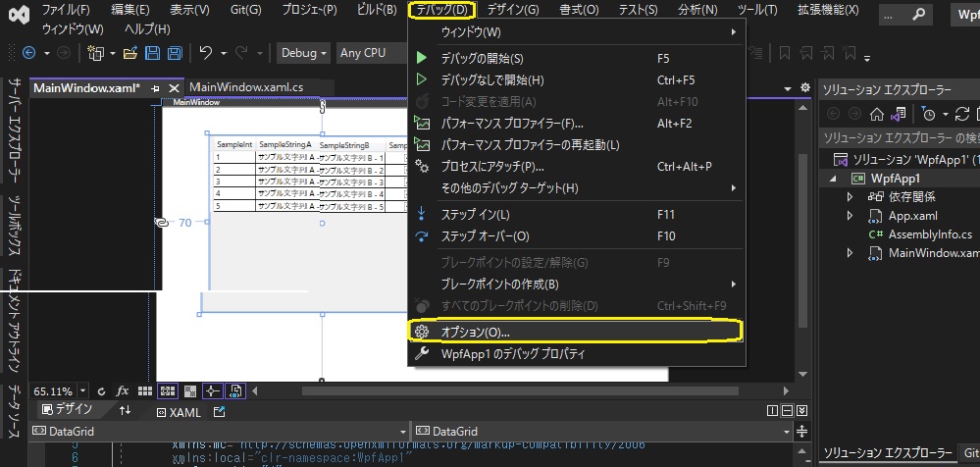
Task: Toggle effects (fx) in designer
Action: 123,390
